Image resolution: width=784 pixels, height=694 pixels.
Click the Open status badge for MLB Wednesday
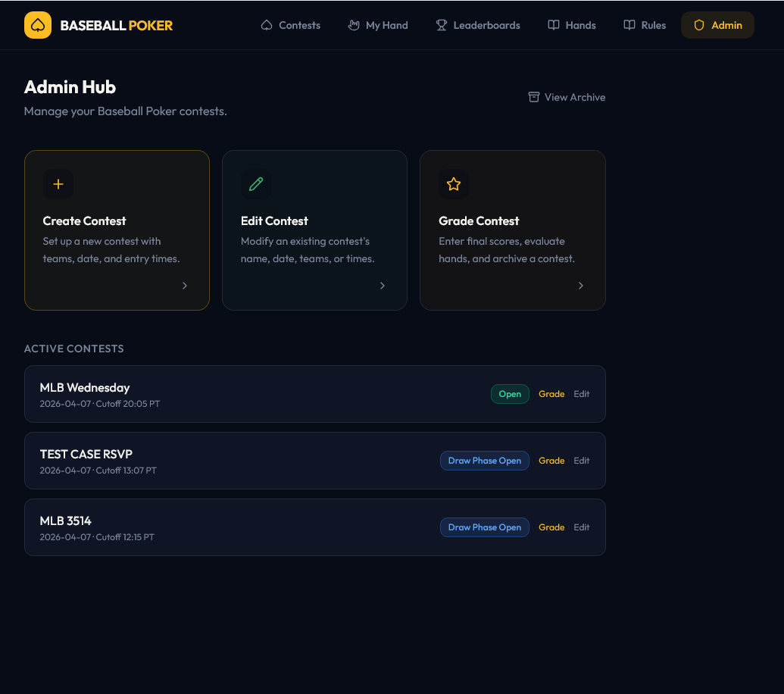510,394
